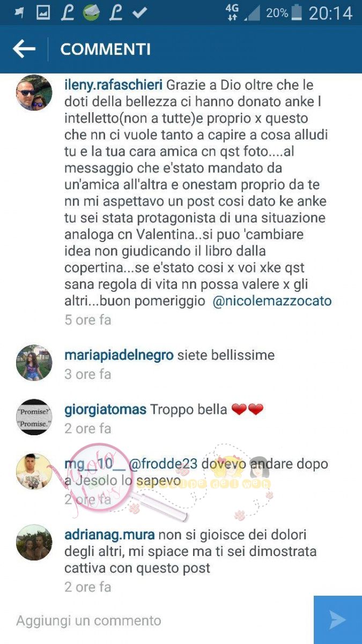Viewport: 362px width, 644px height.
Task: Open the @nicolemazzocato mention link
Action: (x=272, y=301)
